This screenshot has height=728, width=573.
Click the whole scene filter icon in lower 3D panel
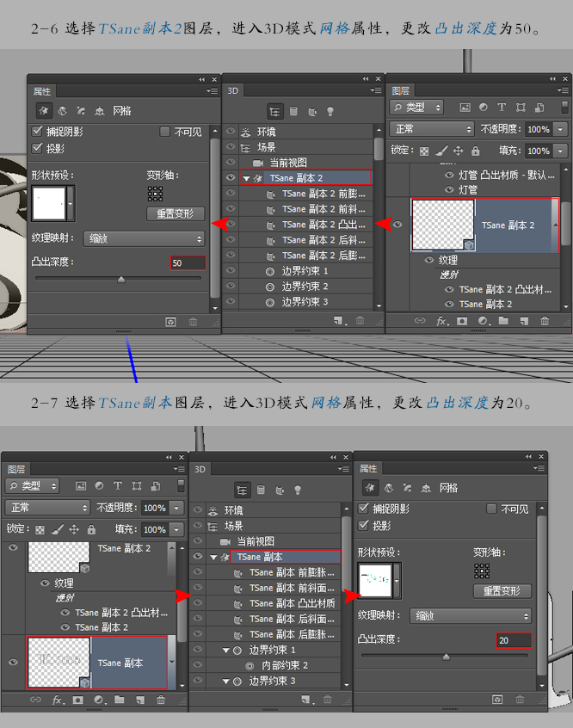pyautogui.click(x=242, y=490)
